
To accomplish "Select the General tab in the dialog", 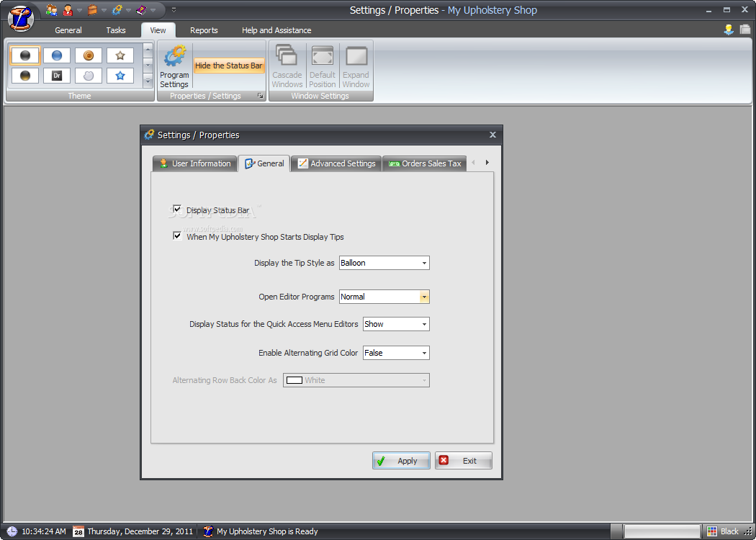I will [x=264, y=163].
